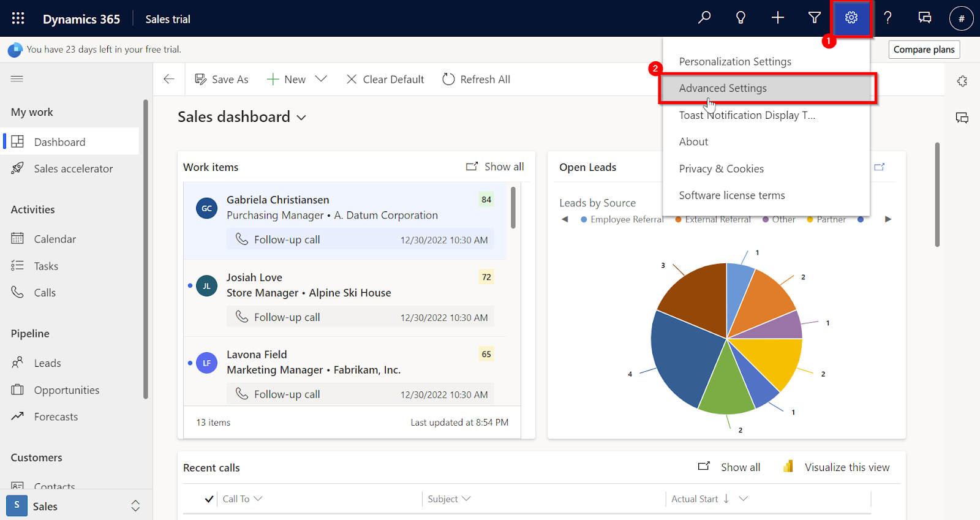Click the chat icon on right rail

tap(962, 118)
